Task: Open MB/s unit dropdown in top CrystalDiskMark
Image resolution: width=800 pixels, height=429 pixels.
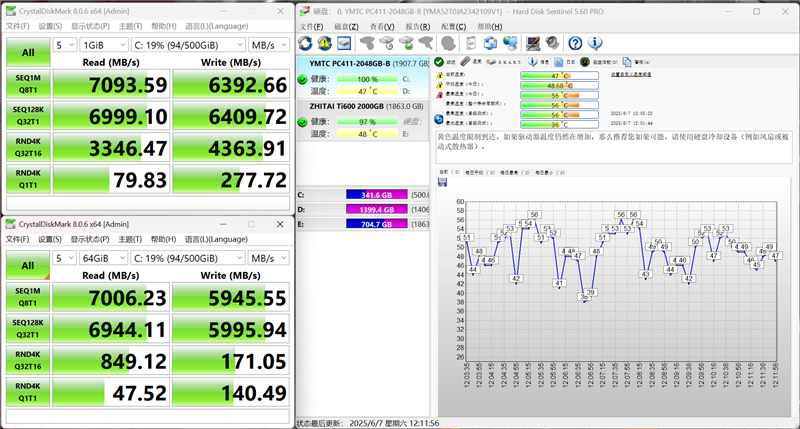Action: (269, 45)
